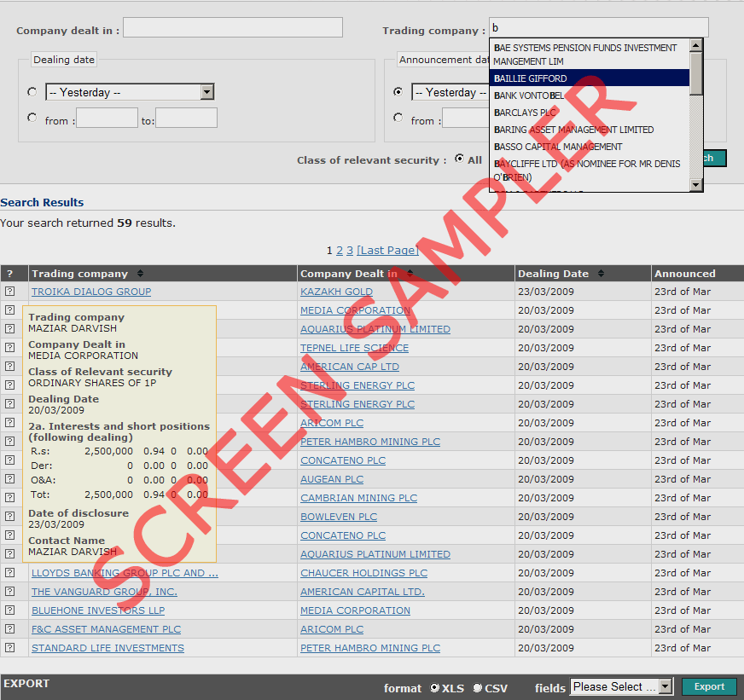This screenshot has height=700, width=744.
Task: Open details icon for F&C Asset Management row
Action: [x=10, y=629]
